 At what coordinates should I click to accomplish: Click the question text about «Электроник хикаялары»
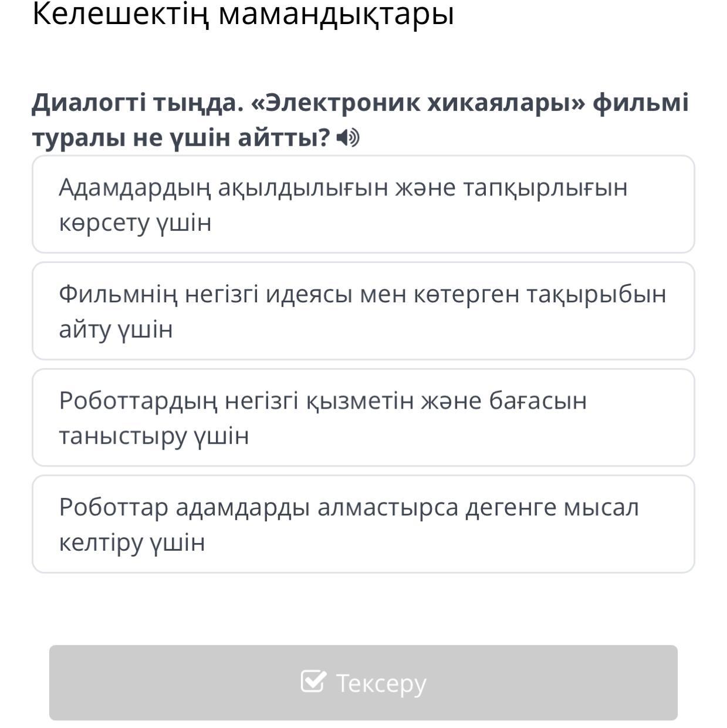360,120
